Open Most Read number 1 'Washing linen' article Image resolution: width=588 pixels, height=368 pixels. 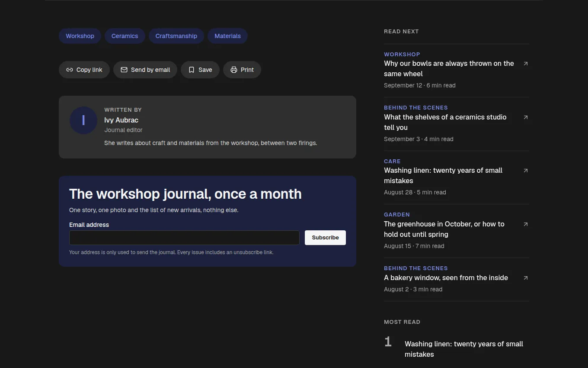click(464, 349)
